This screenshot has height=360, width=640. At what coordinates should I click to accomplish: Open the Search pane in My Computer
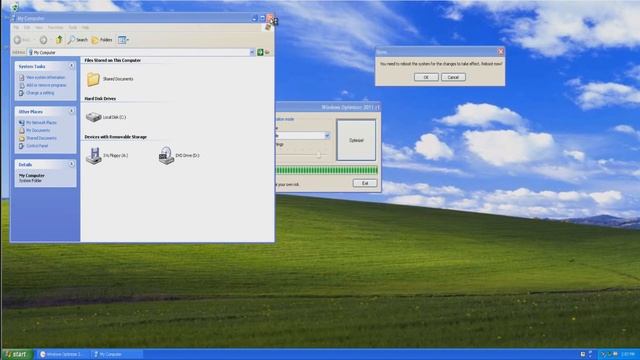[x=78, y=40]
